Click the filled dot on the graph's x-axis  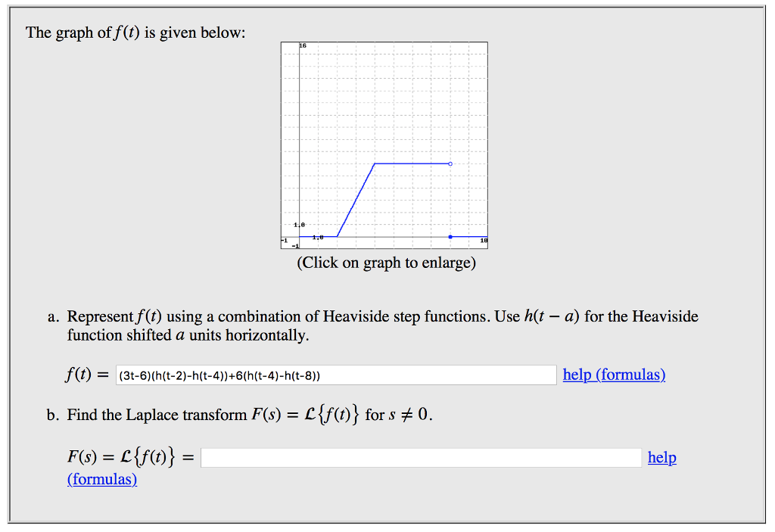pyautogui.click(x=450, y=237)
